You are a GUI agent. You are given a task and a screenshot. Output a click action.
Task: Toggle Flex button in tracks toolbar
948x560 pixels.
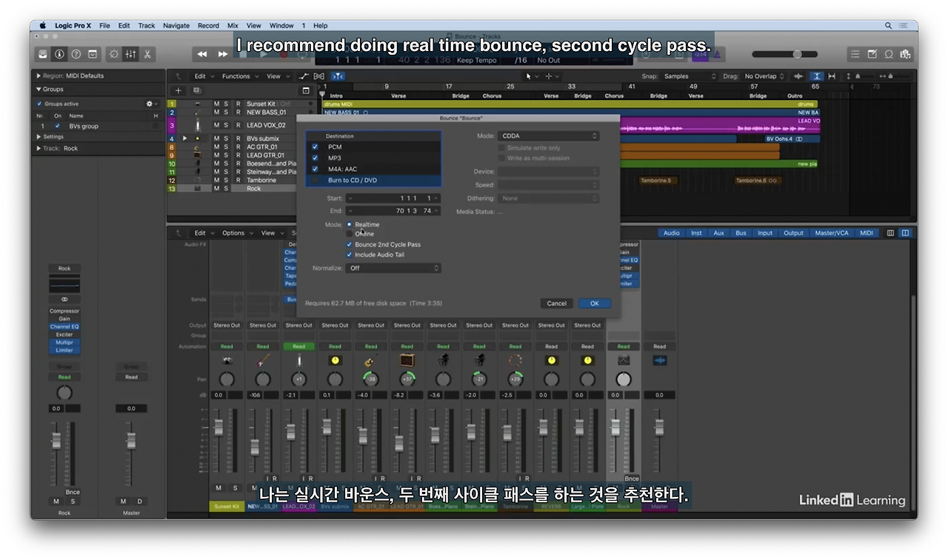[x=319, y=76]
